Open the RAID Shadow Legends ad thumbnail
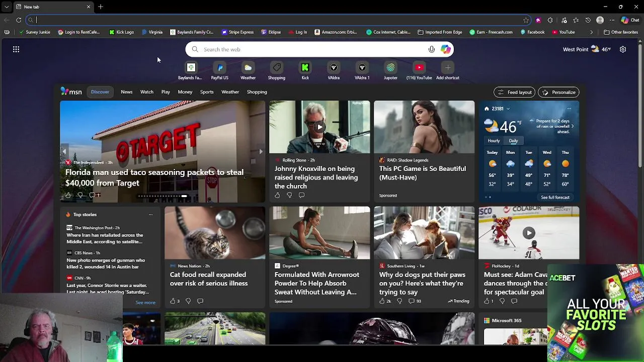644x362 pixels. tap(424, 127)
